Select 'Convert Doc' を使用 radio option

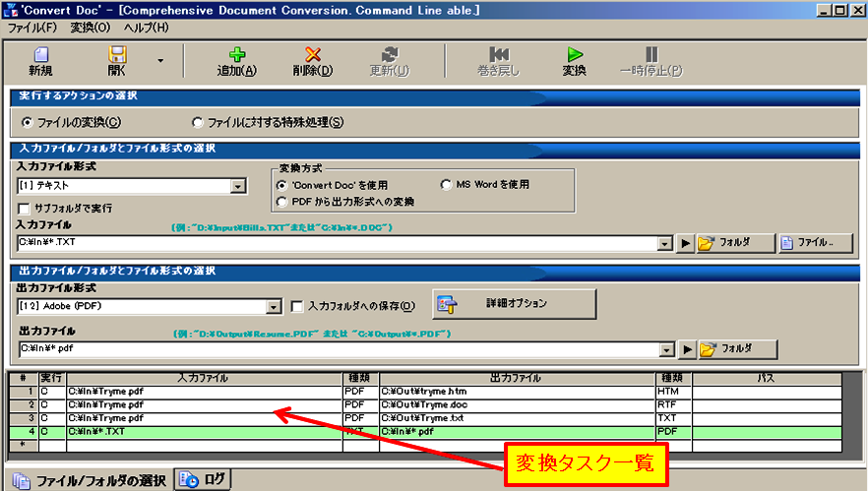pyautogui.click(x=281, y=185)
